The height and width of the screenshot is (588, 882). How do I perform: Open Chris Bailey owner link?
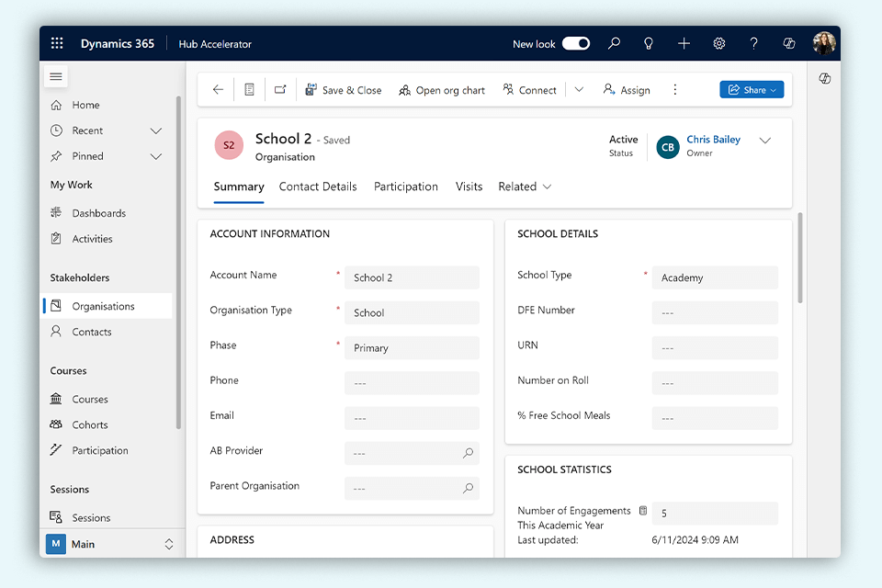click(x=713, y=140)
